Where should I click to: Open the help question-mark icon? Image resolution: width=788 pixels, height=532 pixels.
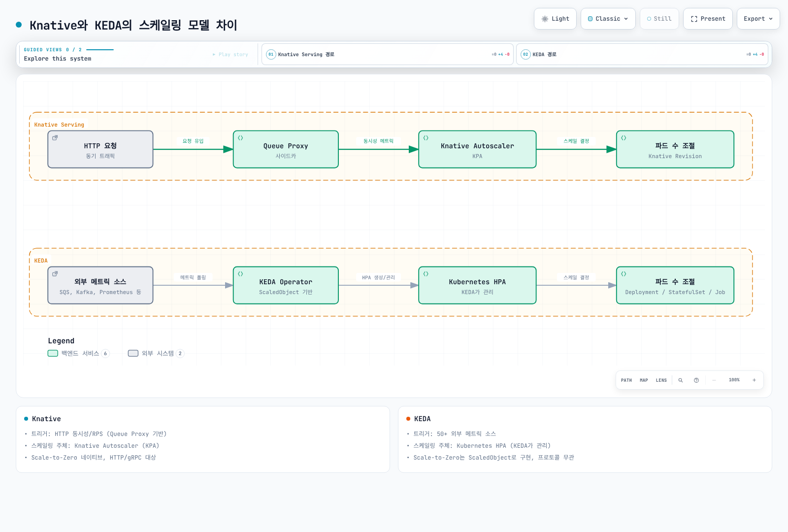coord(696,380)
